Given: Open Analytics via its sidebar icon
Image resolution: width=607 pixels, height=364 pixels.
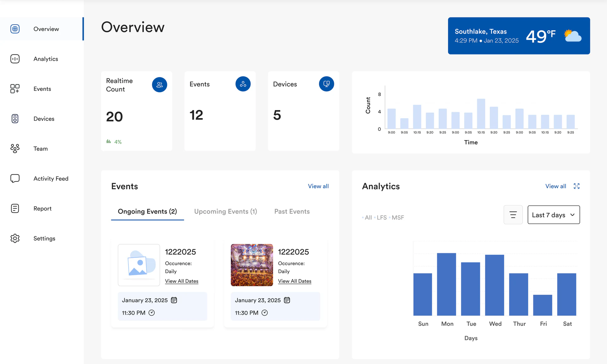Looking at the screenshot, I should coord(15,59).
